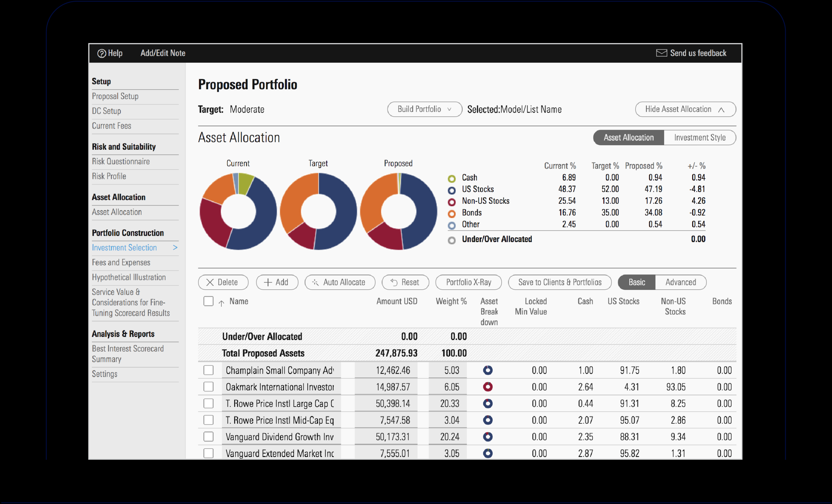Click the envelope icon for feedback

pyautogui.click(x=661, y=53)
